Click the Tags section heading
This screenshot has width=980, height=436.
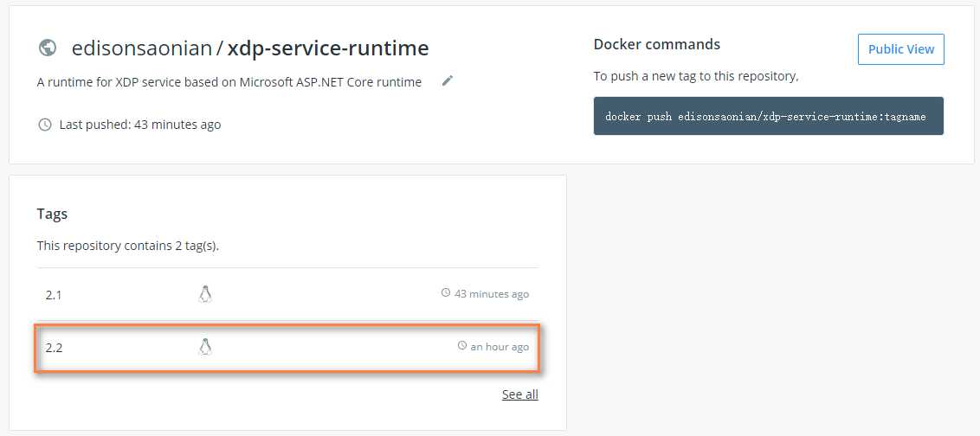(x=52, y=214)
